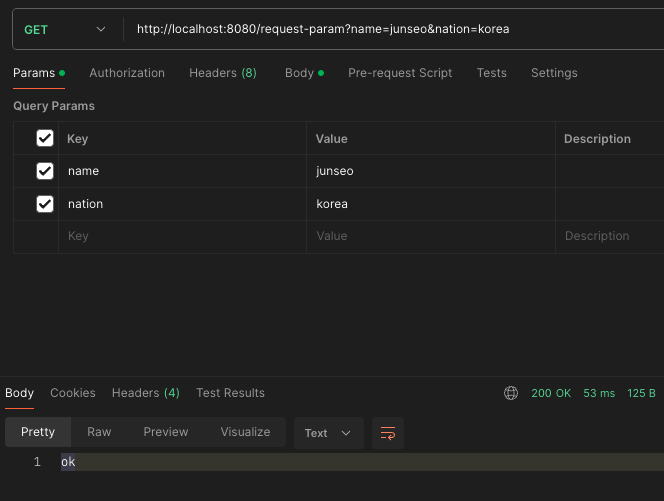Click the 'ok' response text
The height and width of the screenshot is (501, 664).
pos(68,462)
